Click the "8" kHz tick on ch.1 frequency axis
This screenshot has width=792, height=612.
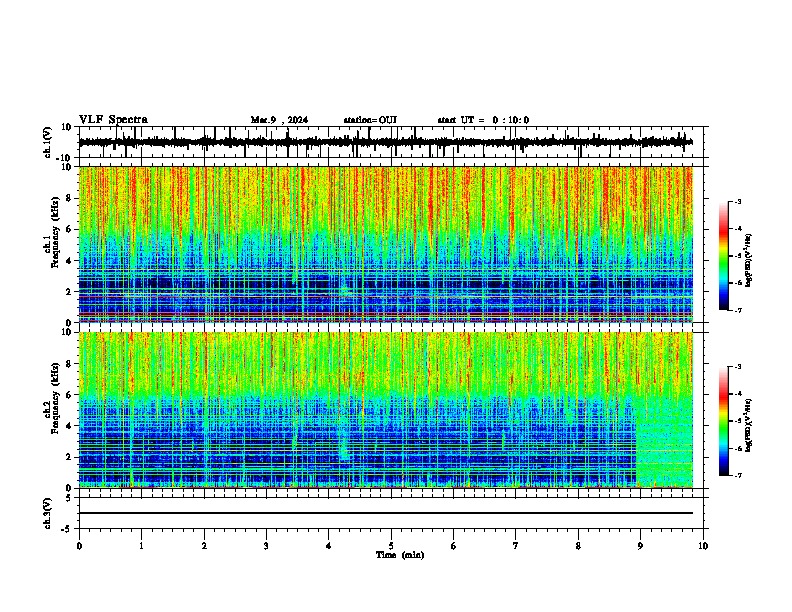pyautogui.click(x=69, y=198)
